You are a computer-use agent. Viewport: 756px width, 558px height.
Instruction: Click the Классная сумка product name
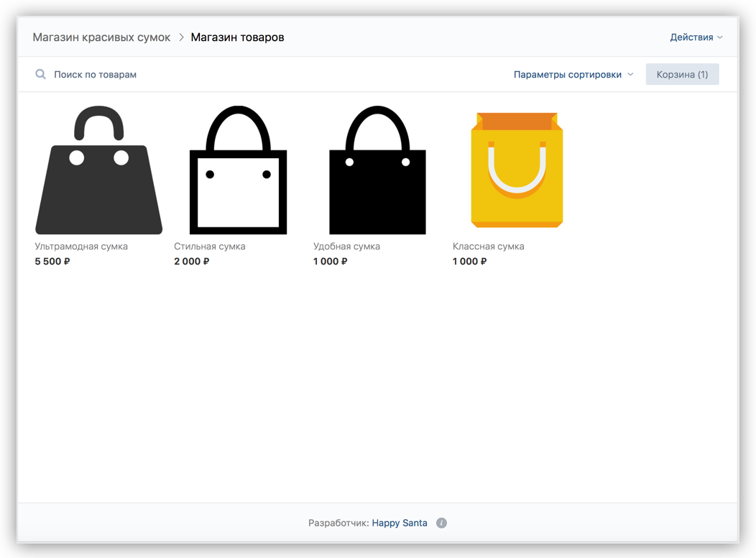click(488, 246)
